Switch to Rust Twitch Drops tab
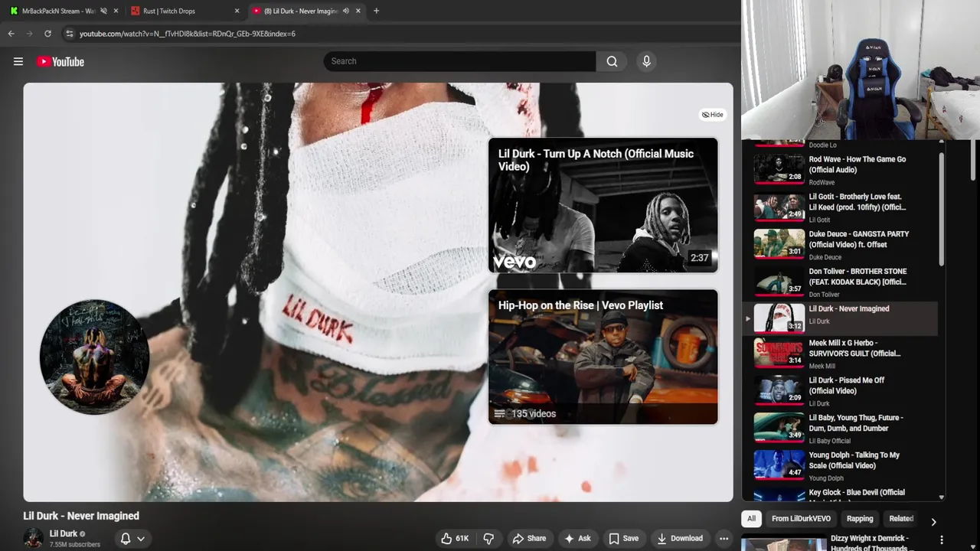Viewport: 980px width, 551px height. coord(169,11)
